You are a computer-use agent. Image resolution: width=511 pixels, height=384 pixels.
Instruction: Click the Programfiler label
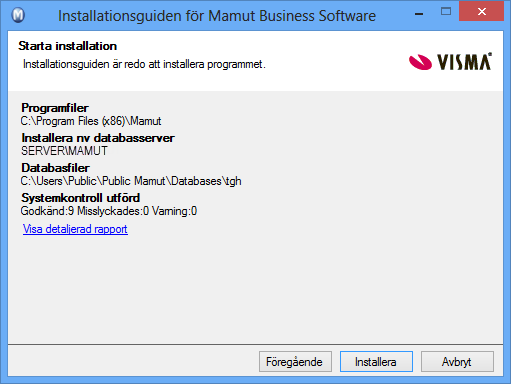click(55, 108)
